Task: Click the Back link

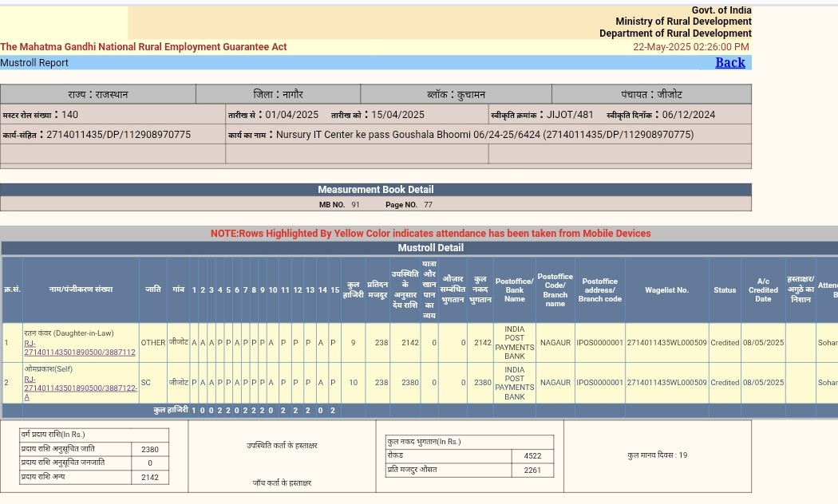Action: pyautogui.click(x=730, y=62)
